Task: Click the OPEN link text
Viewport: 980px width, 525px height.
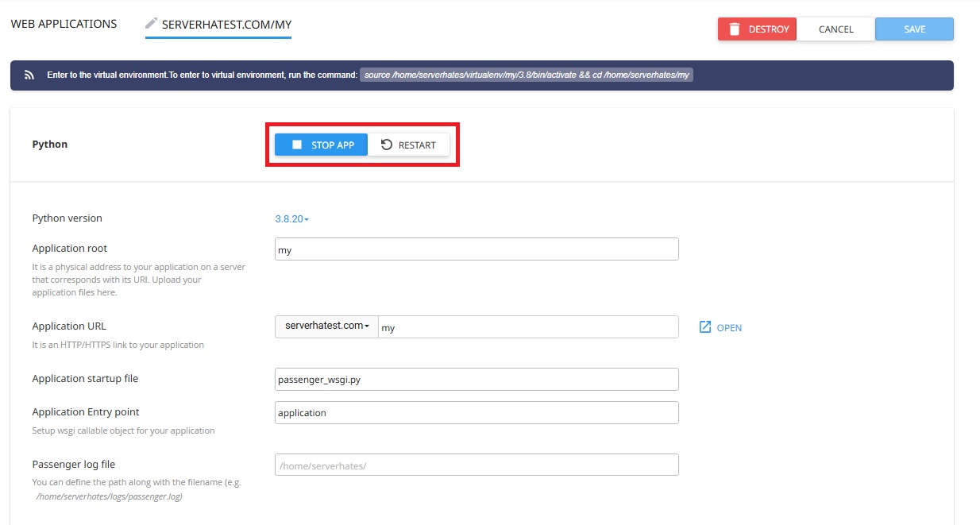Action: [x=729, y=328]
